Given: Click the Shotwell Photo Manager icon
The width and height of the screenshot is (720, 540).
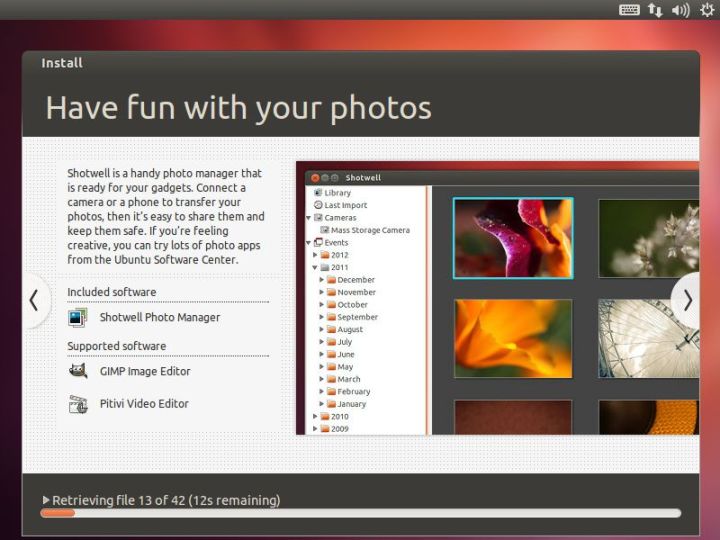Looking at the screenshot, I should [x=78, y=317].
